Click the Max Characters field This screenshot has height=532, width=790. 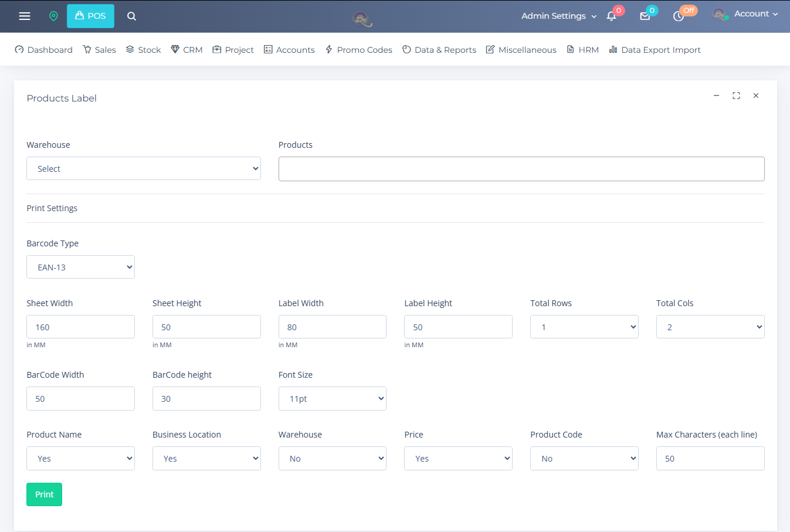coord(710,458)
